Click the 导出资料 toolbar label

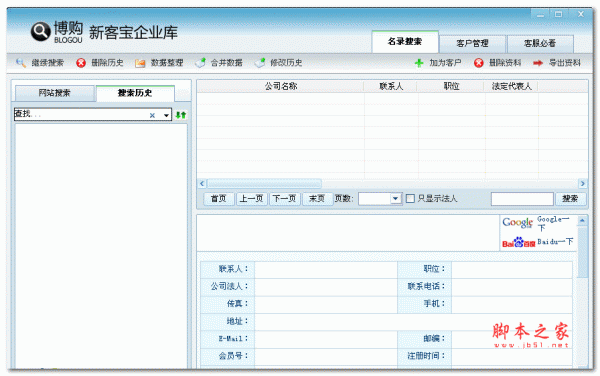565,63
